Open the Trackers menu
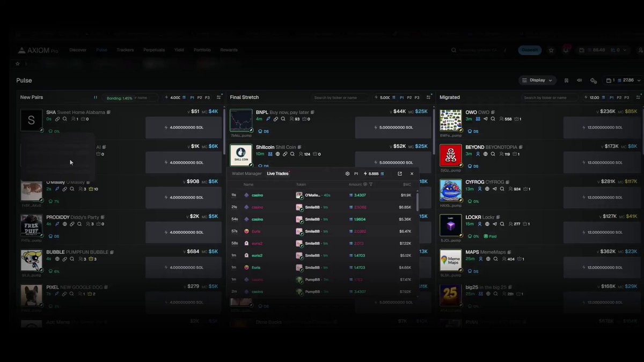Screen dimensions: 644x362 125,50
